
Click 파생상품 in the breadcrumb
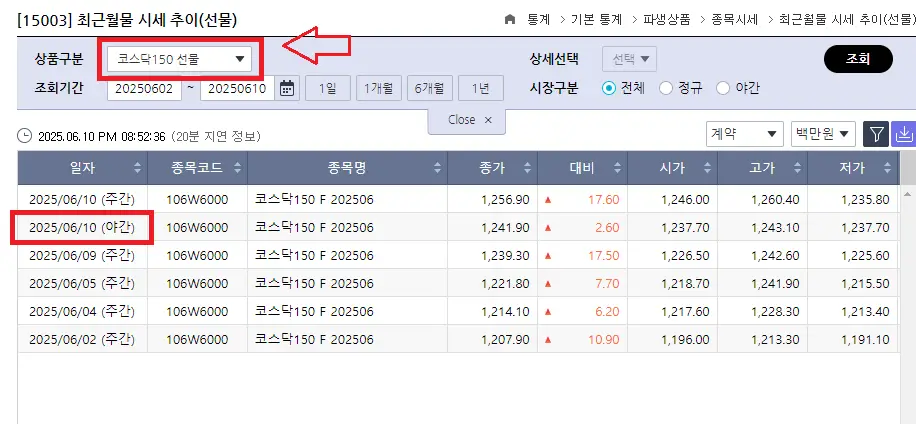coord(667,19)
